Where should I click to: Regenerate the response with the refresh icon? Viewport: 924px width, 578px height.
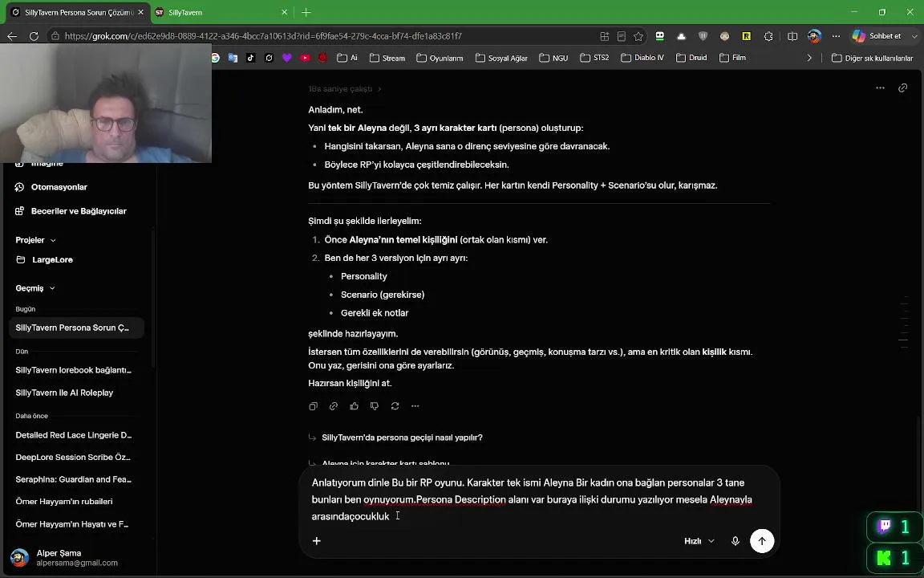pos(395,405)
